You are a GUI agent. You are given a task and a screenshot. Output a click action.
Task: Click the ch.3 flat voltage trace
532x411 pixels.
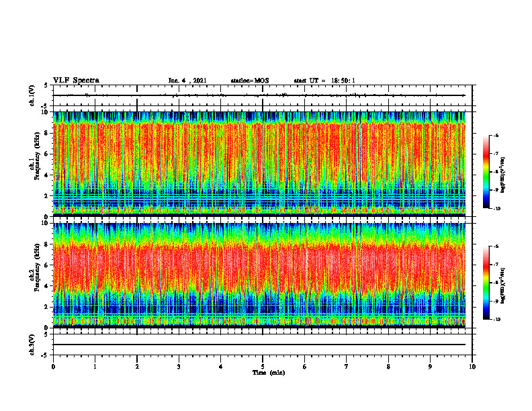259,345
